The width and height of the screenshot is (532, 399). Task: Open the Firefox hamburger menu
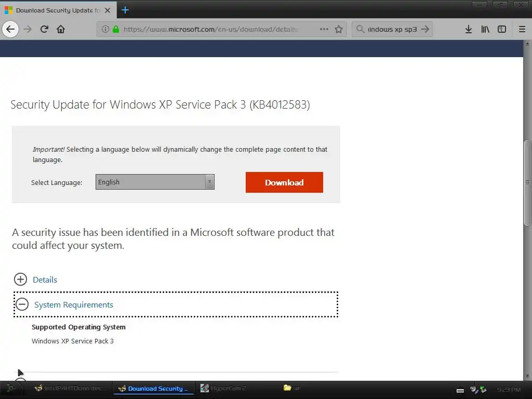(x=522, y=29)
